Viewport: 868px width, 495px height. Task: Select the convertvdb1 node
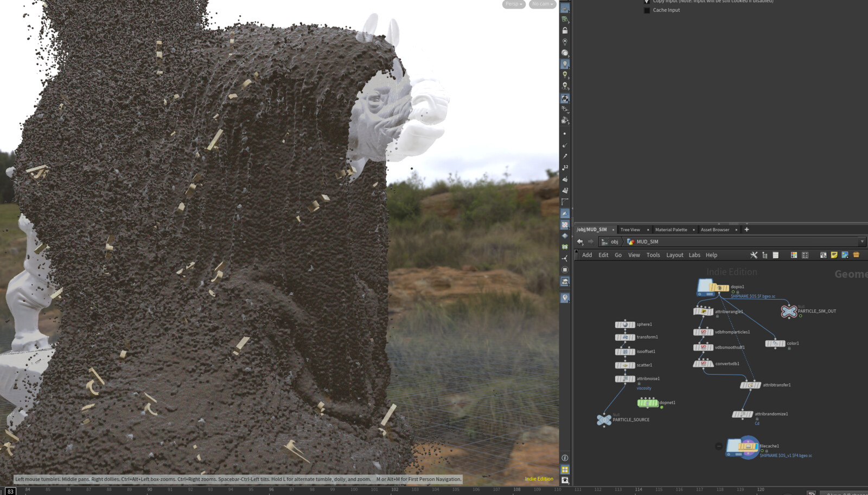pos(703,364)
